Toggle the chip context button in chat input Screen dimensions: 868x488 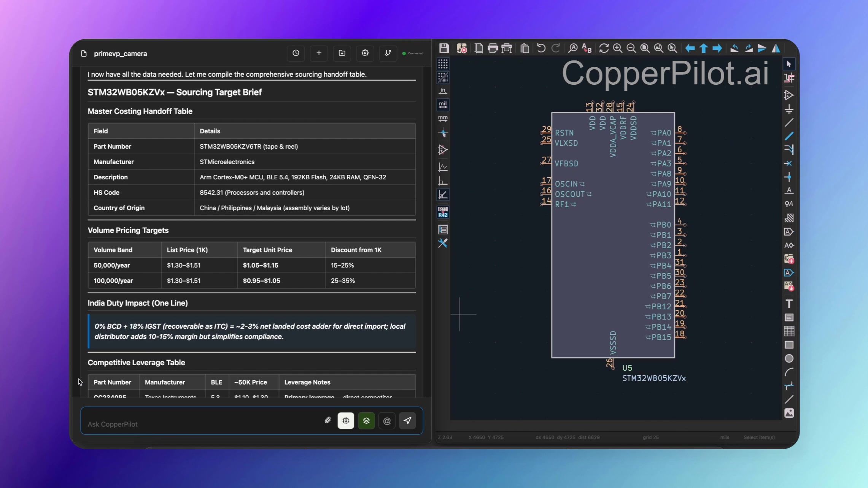(346, 421)
